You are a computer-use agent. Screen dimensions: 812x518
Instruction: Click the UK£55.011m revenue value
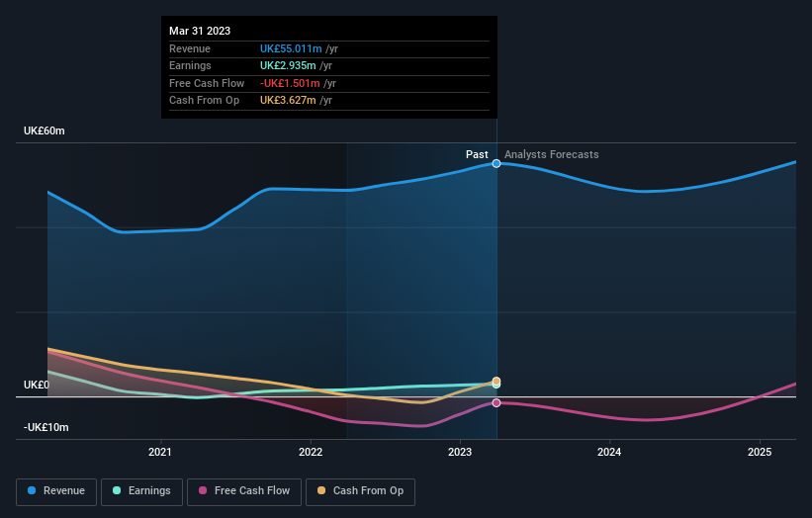pos(291,48)
